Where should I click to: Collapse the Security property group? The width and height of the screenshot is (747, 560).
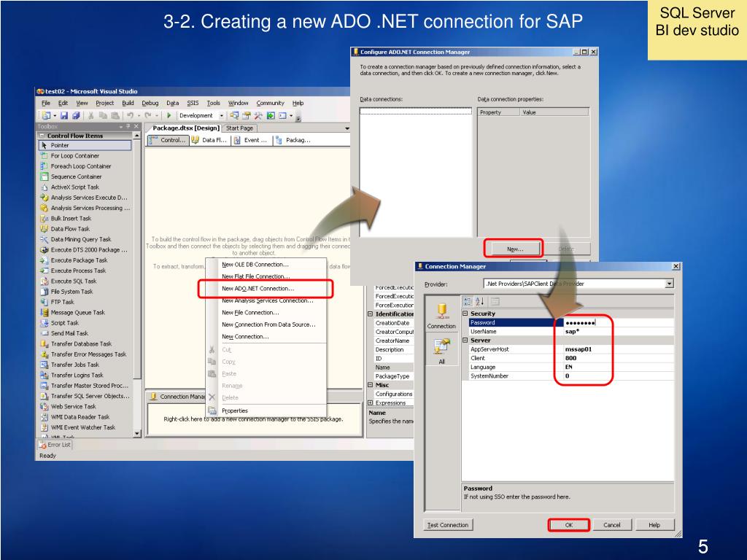(x=465, y=314)
